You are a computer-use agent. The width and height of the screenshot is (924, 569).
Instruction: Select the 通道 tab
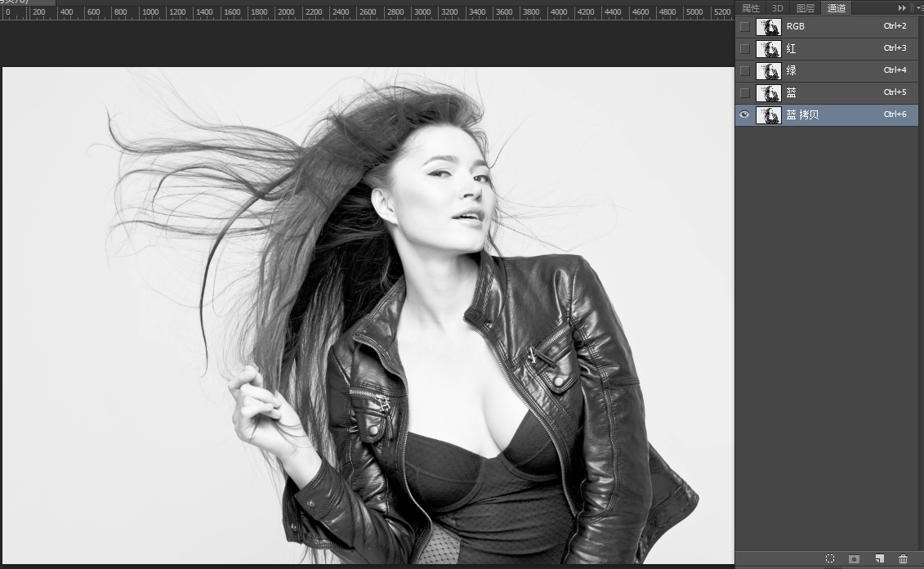[837, 8]
